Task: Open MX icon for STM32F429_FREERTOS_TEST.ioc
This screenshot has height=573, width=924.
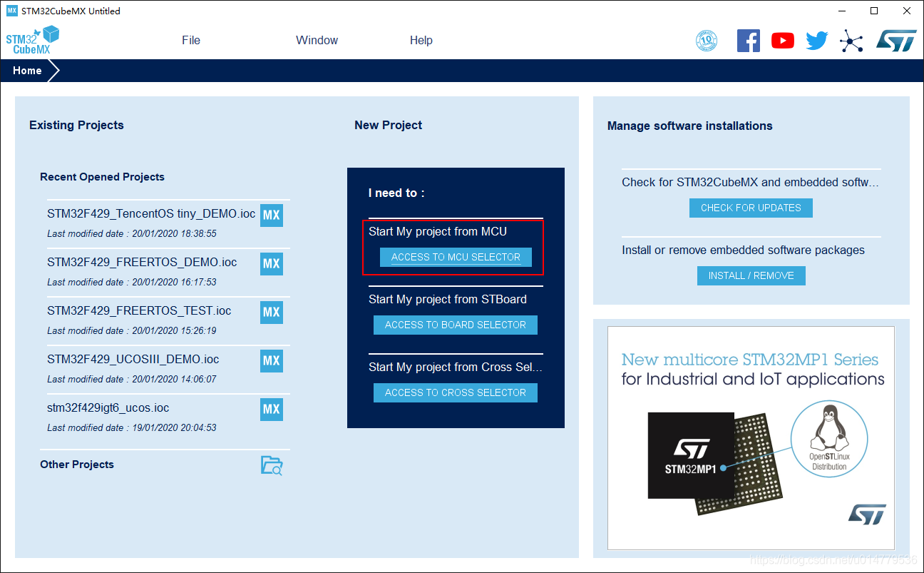Action: (x=272, y=313)
